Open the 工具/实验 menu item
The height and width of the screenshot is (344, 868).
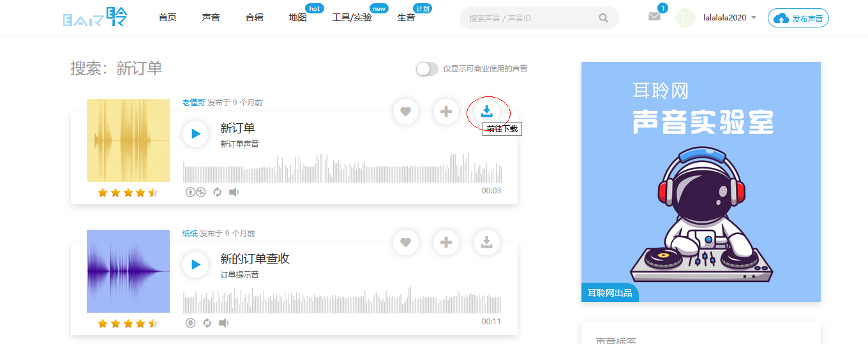pyautogui.click(x=352, y=18)
